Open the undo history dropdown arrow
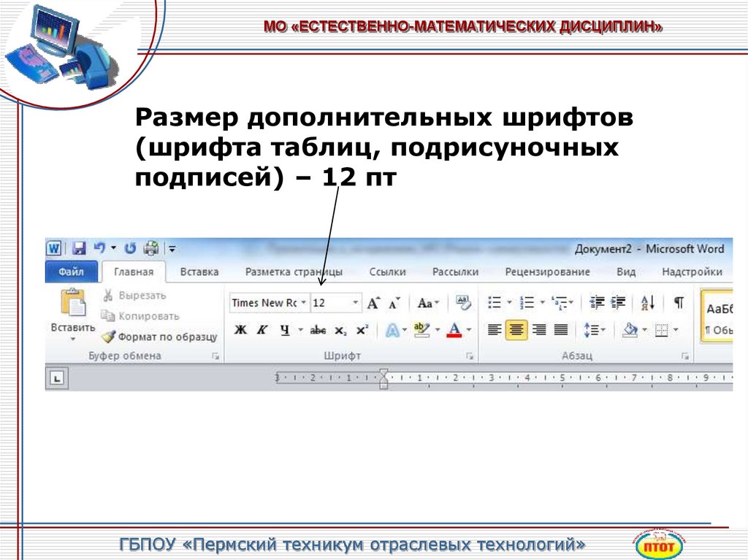The image size is (748, 560). click(113, 248)
